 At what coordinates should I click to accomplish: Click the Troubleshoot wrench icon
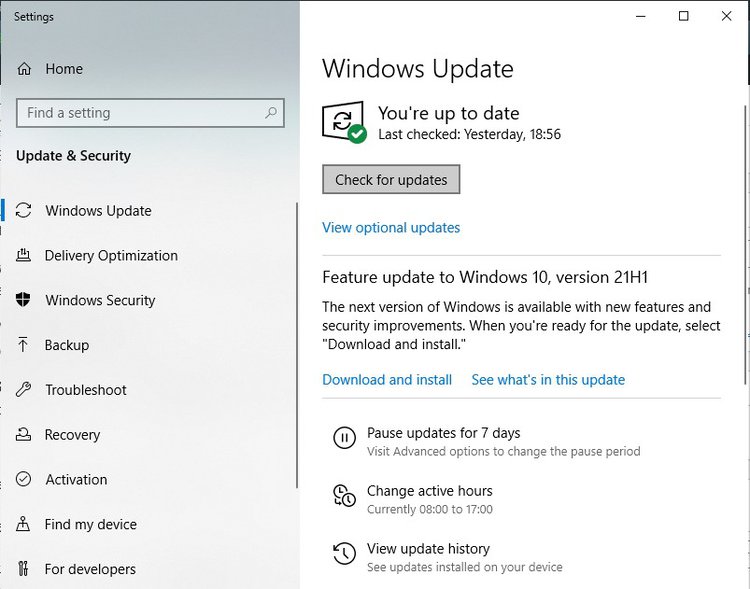(x=23, y=389)
